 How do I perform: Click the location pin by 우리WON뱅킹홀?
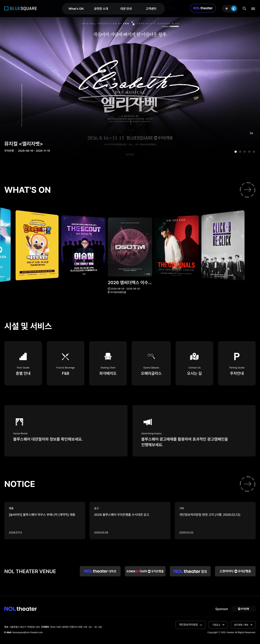[109, 292]
